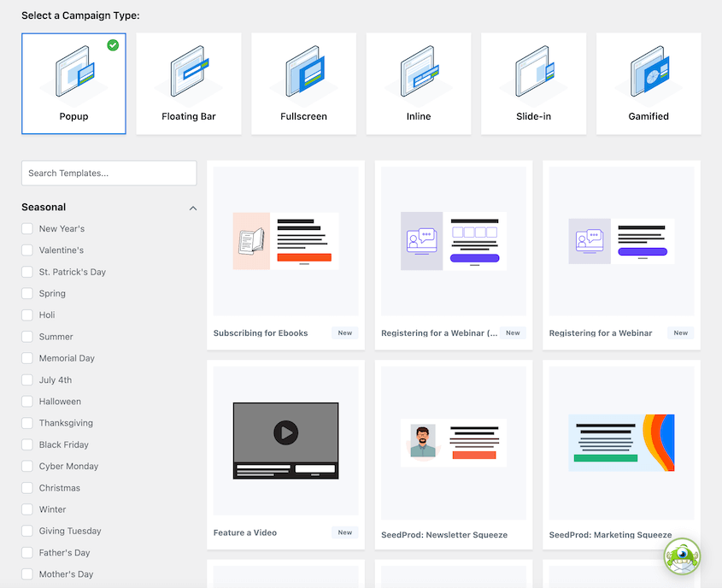Click the New badge on Feature a Video
The image size is (722, 588).
pyautogui.click(x=344, y=532)
